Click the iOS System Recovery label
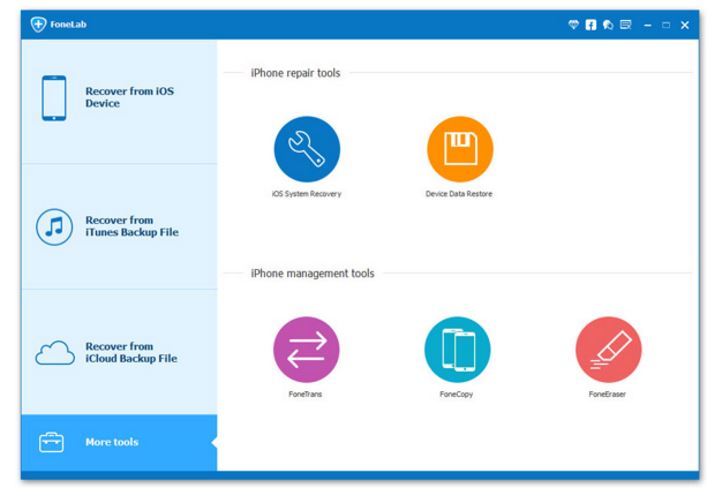Viewport: 718px width, 497px height. tap(306, 194)
